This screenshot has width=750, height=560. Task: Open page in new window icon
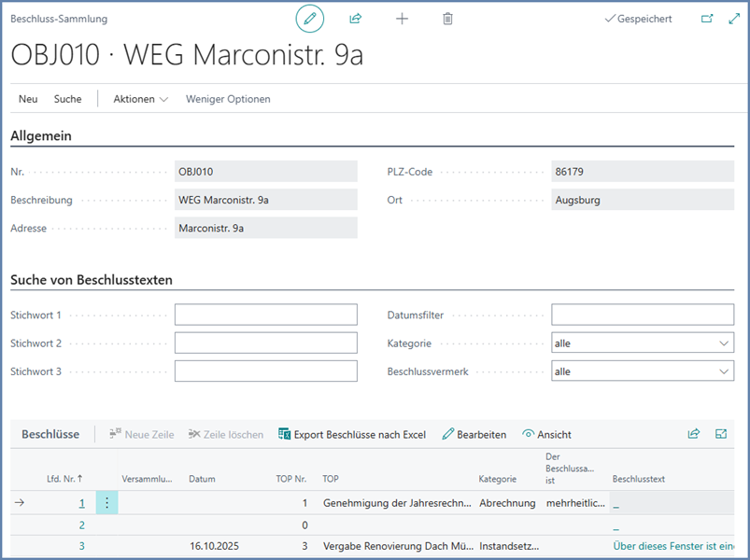point(707,19)
